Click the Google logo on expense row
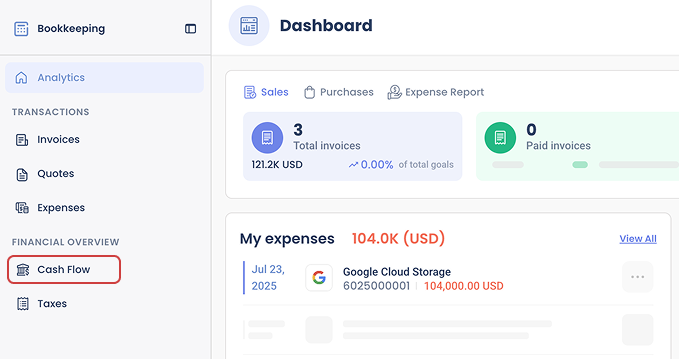Viewport: 679px width, 360px height. pos(319,277)
